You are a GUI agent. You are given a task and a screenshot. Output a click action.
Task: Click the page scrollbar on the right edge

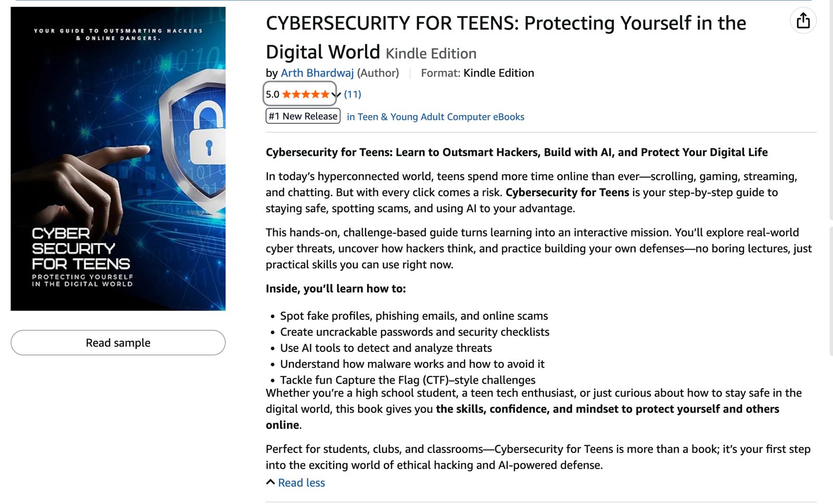coord(830,286)
